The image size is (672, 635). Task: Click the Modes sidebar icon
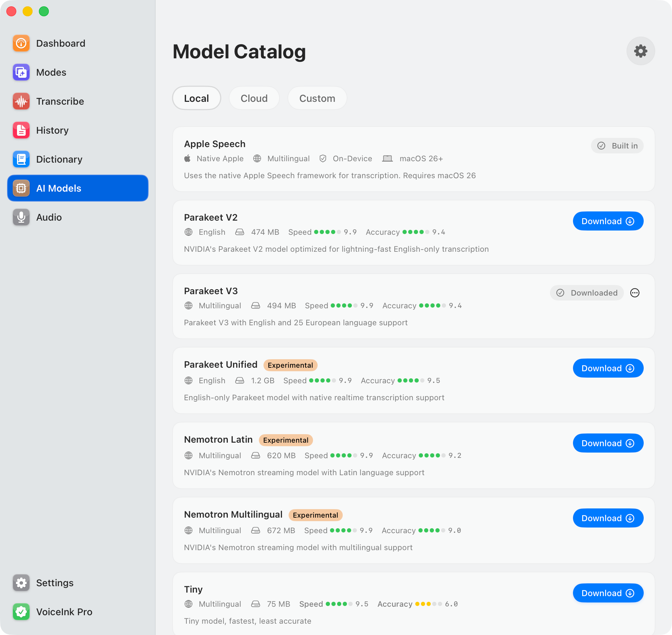point(21,72)
